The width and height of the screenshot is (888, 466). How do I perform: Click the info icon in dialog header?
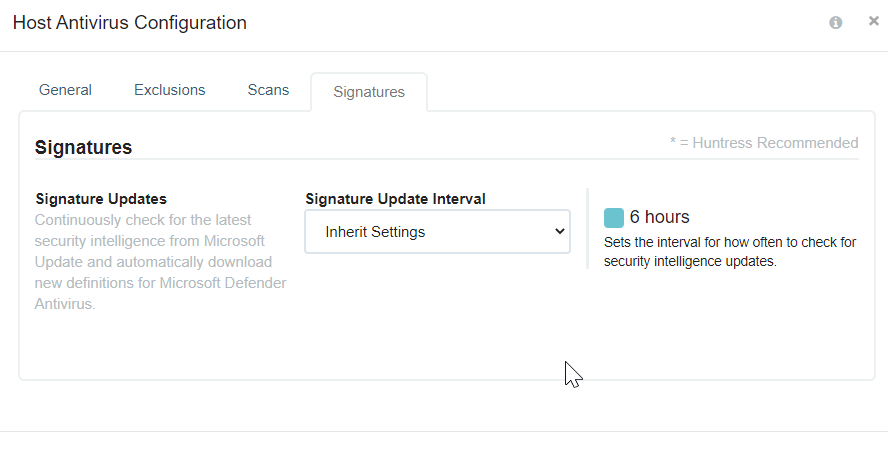point(835,23)
